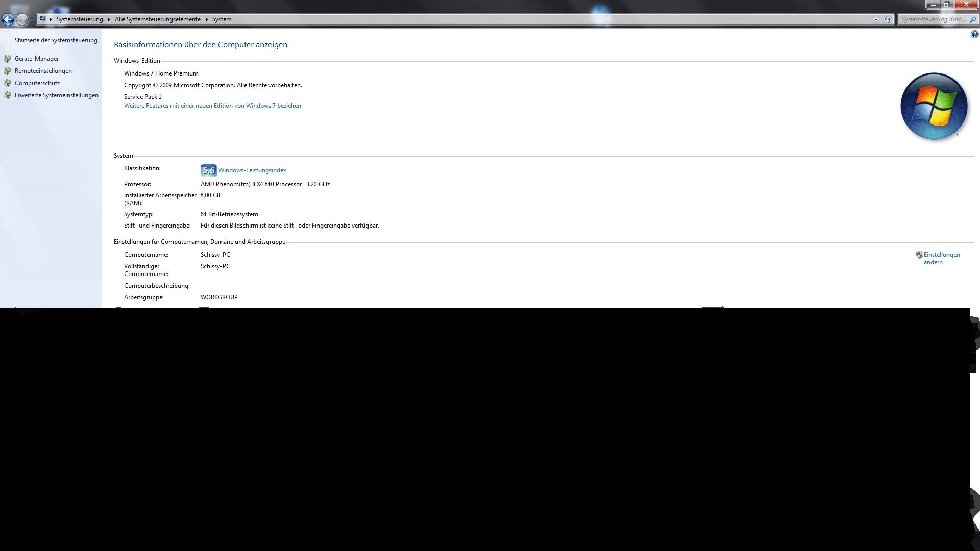Click the refresh button in address bar
Image resolution: width=980 pixels, height=551 pixels.
pyautogui.click(x=888, y=19)
